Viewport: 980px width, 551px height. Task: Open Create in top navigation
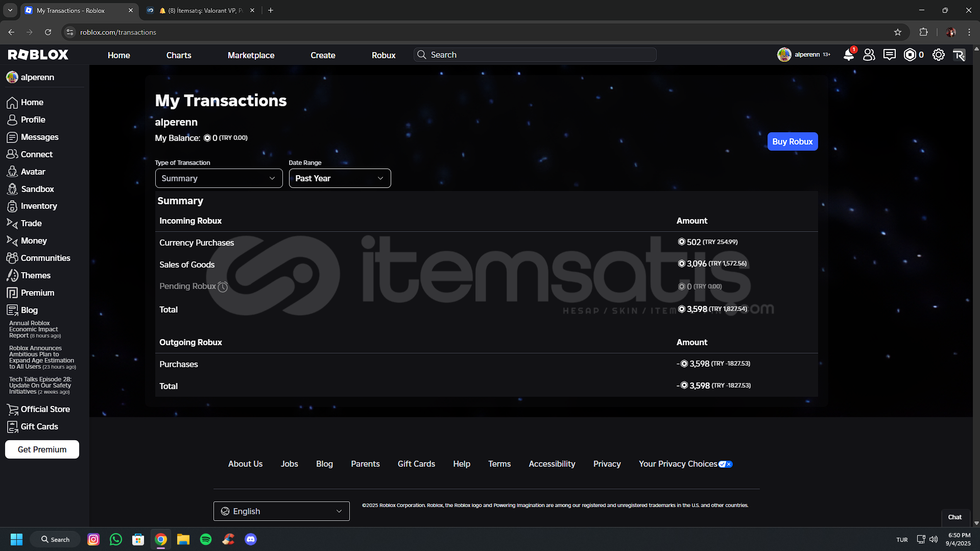coord(323,55)
